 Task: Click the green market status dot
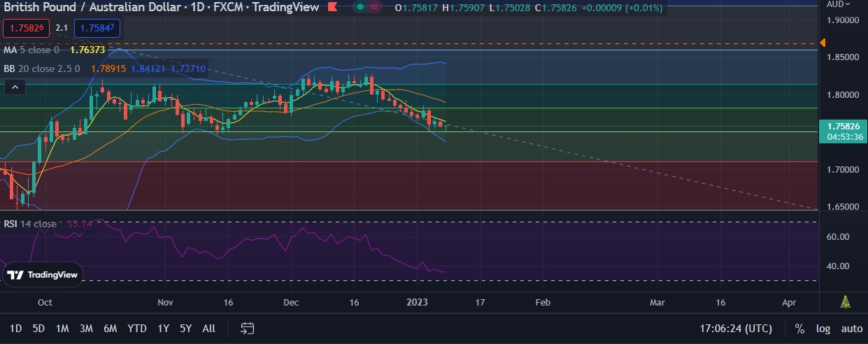[x=360, y=8]
